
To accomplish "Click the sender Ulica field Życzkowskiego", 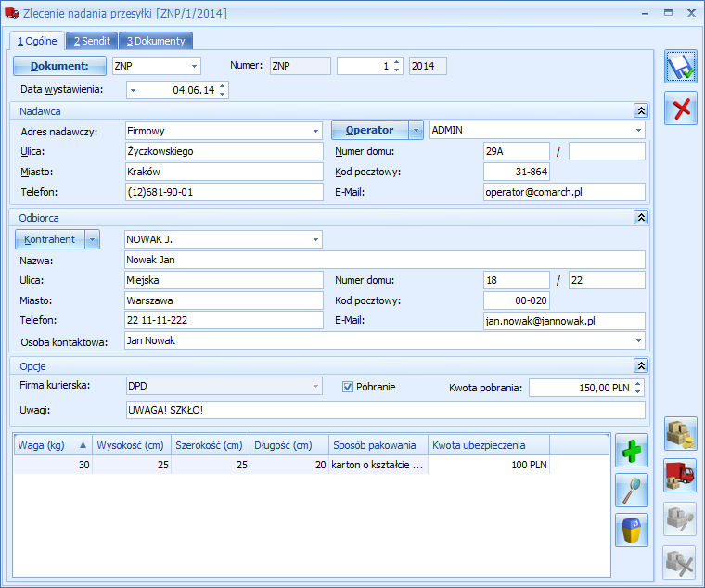I will coord(224,151).
